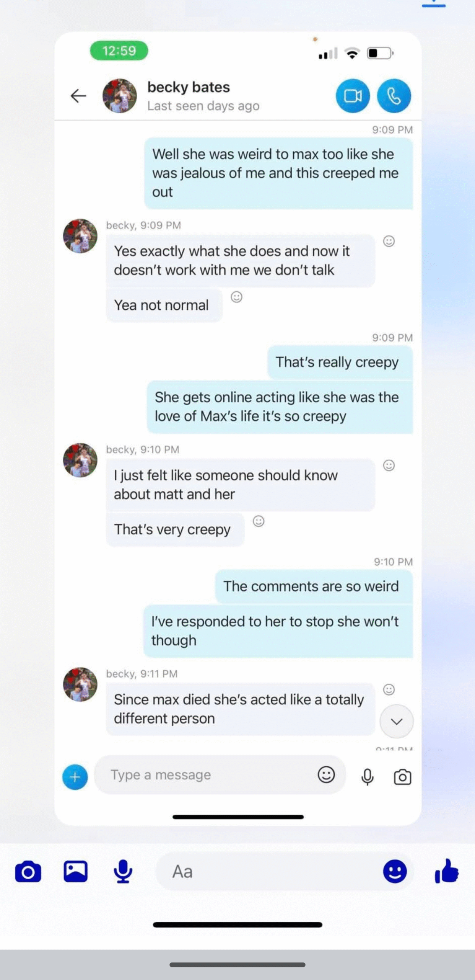This screenshot has height=980, width=475.
Task: Tap the blue microphone in bottom bar
Action: 123,872
